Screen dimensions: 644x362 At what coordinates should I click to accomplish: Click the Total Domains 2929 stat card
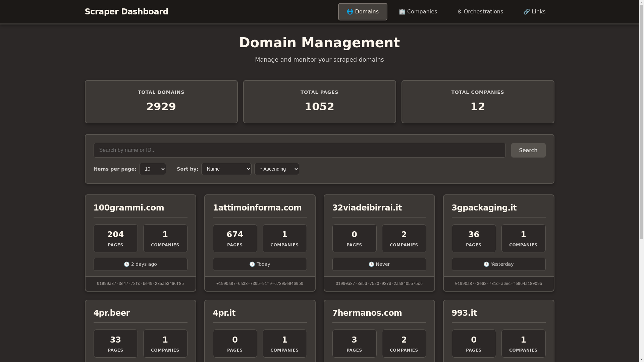tap(161, 102)
